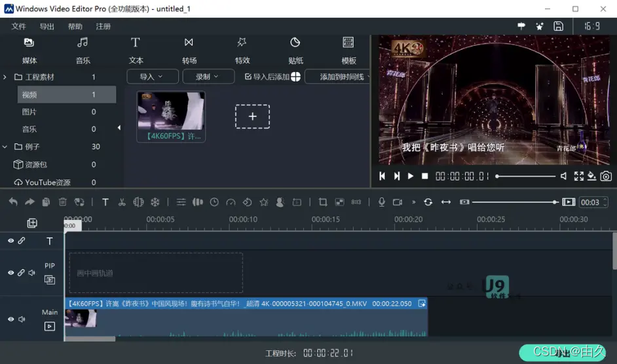Toggle link on the PIP track
The height and width of the screenshot is (364, 617).
[x=21, y=272]
